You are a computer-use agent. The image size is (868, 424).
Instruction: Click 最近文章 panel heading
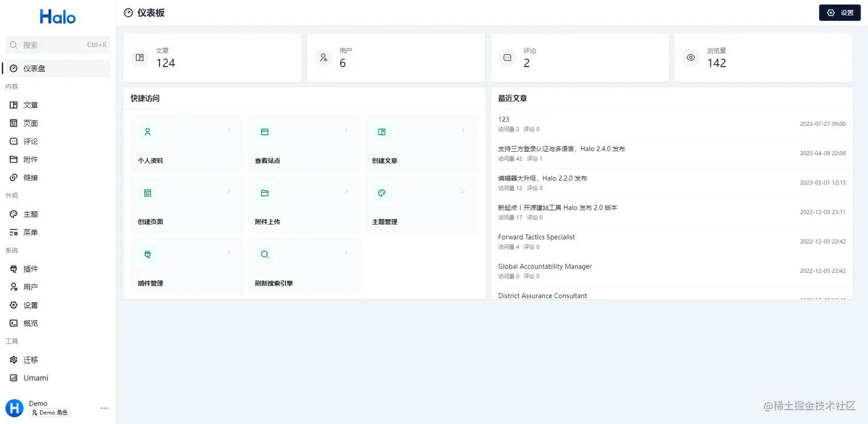(512, 98)
